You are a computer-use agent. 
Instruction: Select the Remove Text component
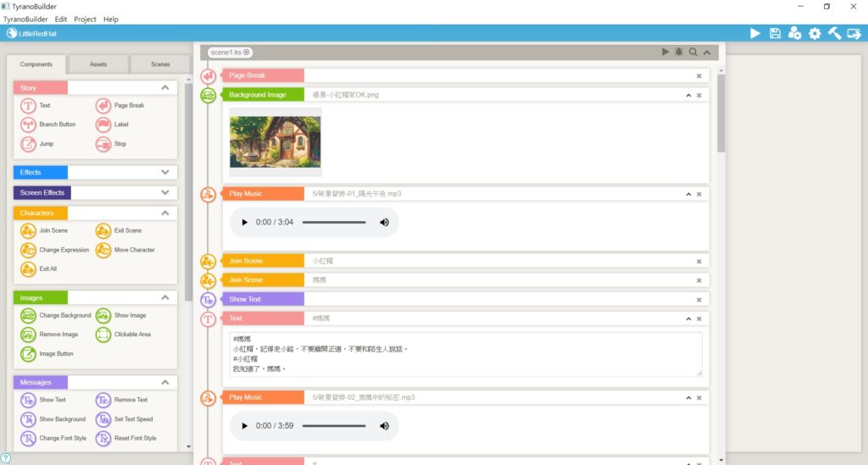point(122,400)
